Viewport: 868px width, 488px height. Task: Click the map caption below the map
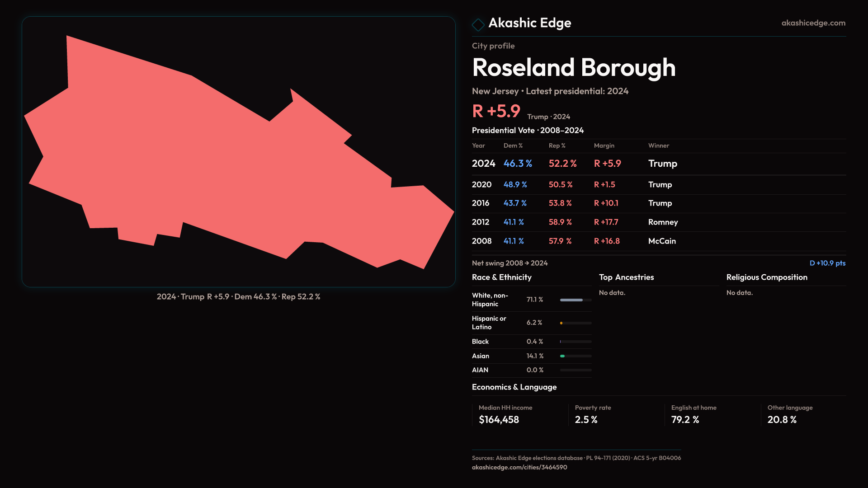[238, 297]
